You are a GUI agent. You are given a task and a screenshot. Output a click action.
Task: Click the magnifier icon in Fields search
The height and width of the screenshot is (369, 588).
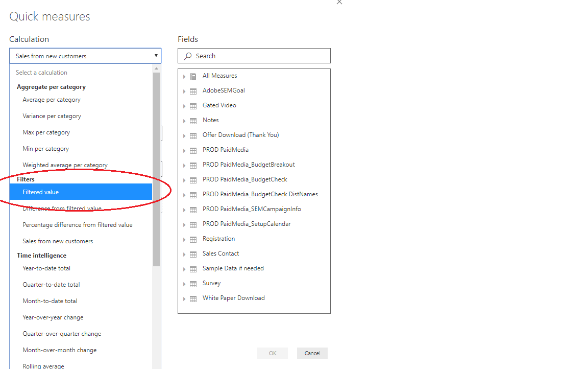[x=187, y=56]
